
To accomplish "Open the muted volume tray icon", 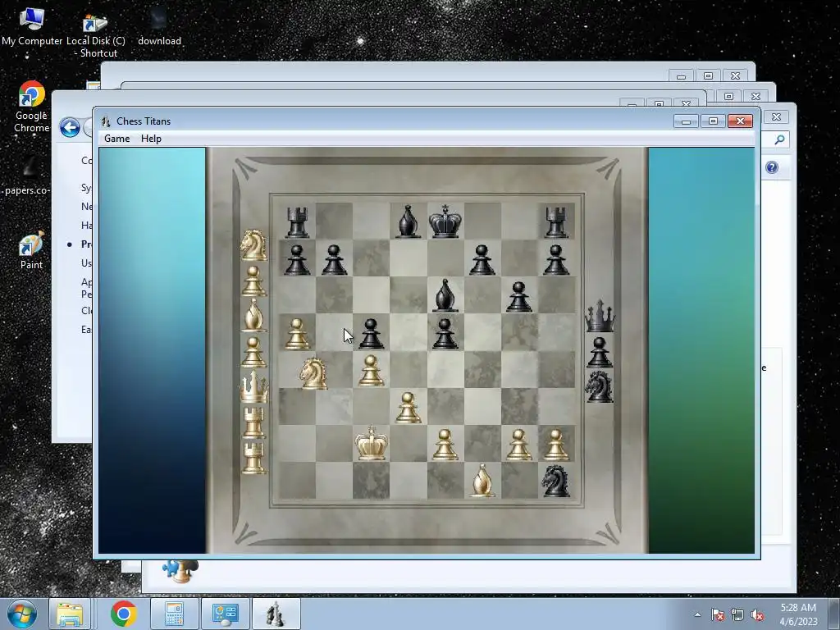I will (757, 614).
